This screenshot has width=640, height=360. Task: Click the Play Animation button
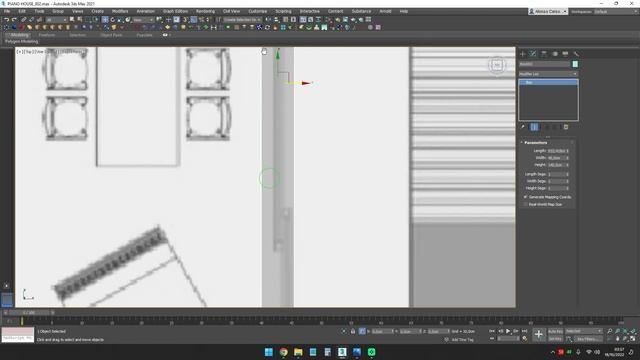(508, 331)
